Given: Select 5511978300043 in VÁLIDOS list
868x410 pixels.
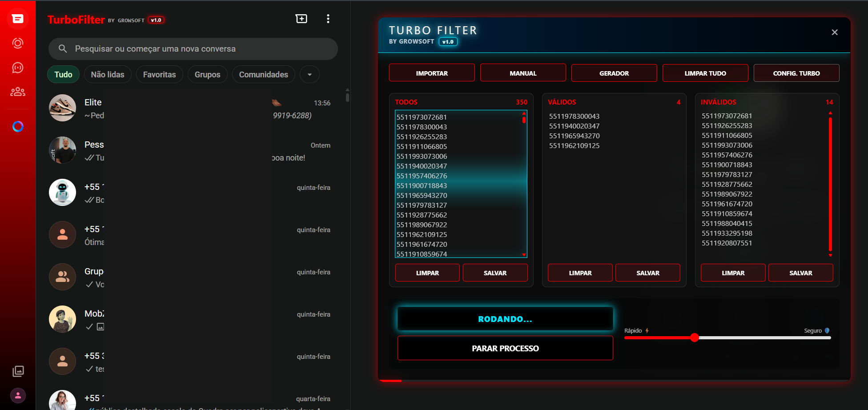Looking at the screenshot, I should pos(574,116).
